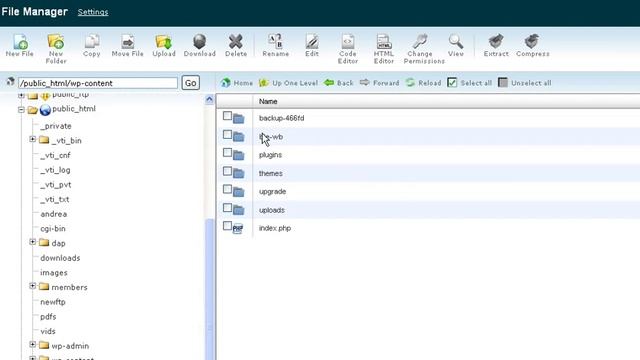Expand the members folder node
Screen dimensions: 640x360
[x=33, y=286]
